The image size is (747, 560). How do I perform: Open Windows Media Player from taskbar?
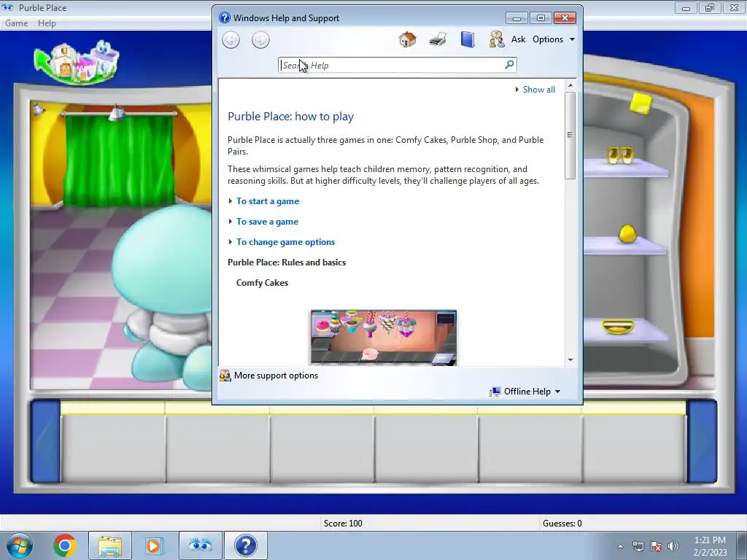[x=155, y=545]
